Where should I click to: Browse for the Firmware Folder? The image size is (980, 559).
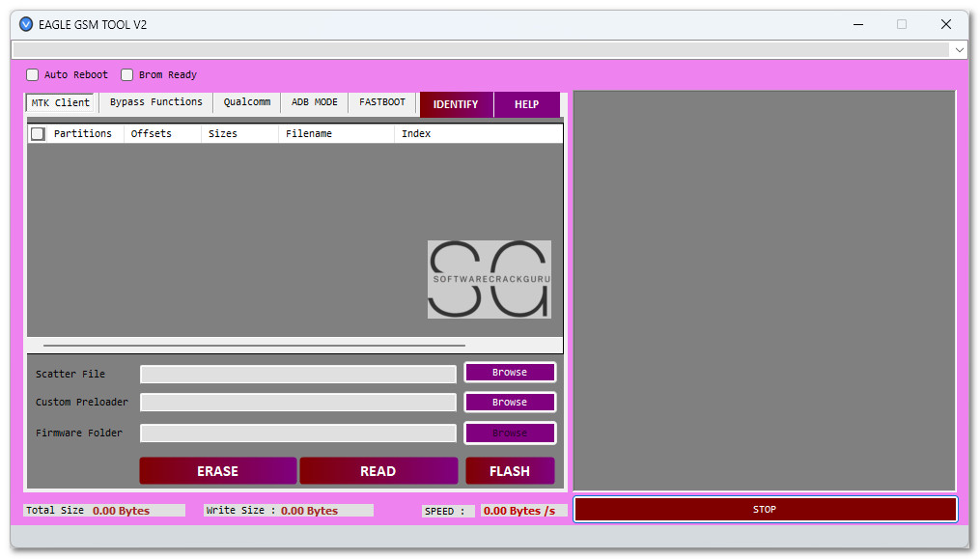click(x=510, y=433)
